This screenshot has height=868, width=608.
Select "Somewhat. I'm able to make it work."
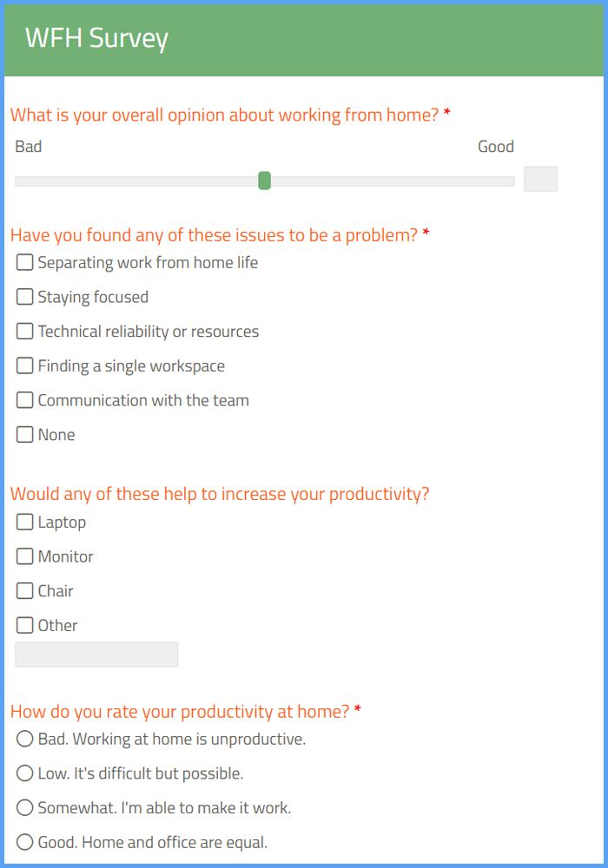(25, 807)
